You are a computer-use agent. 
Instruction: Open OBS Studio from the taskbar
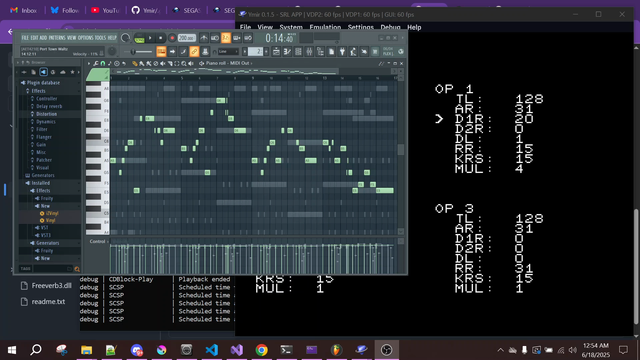click(386, 350)
